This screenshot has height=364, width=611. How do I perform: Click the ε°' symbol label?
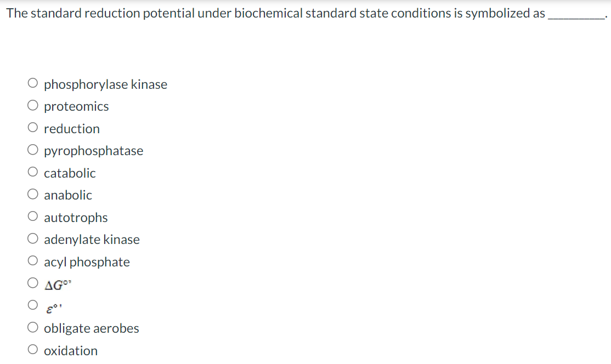click(x=55, y=307)
